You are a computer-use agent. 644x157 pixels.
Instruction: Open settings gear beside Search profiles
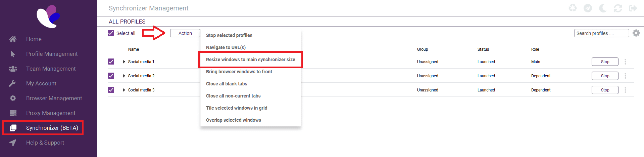tap(636, 33)
